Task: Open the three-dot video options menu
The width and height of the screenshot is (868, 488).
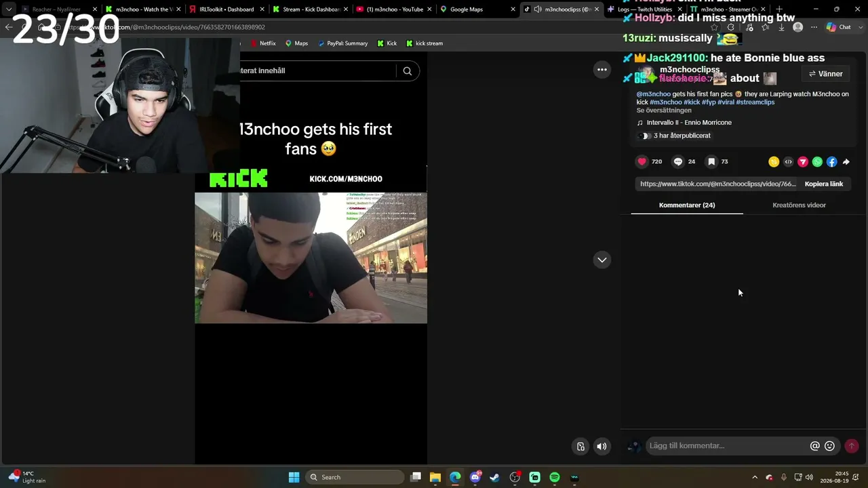Action: pos(601,69)
